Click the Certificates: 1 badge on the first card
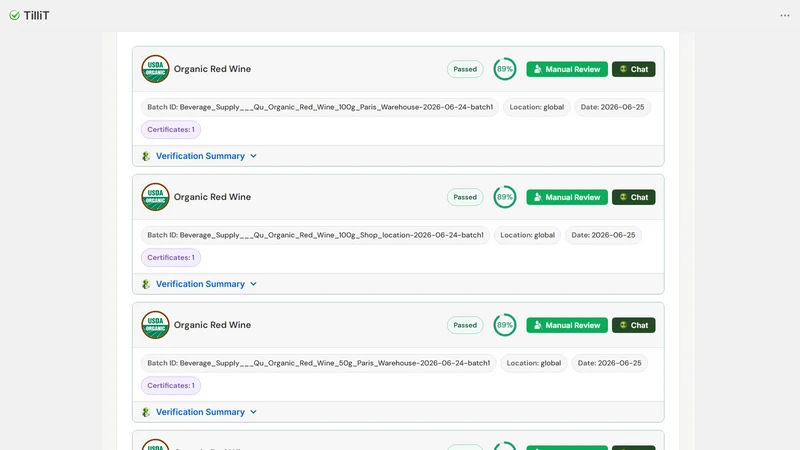Screen dimensions: 800x450 171,130
